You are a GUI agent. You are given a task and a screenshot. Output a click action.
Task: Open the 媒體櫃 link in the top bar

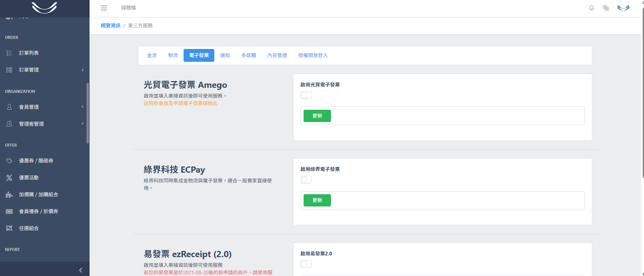[x=128, y=8]
